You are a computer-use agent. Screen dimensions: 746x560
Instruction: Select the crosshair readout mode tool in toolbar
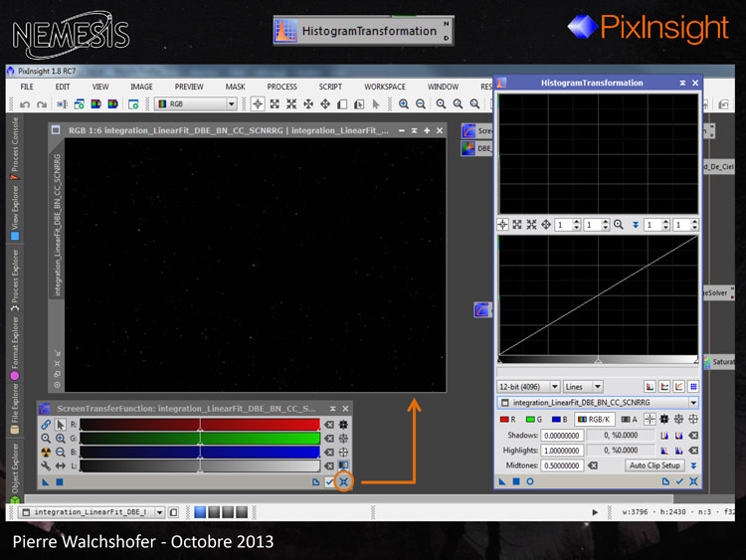(x=258, y=104)
